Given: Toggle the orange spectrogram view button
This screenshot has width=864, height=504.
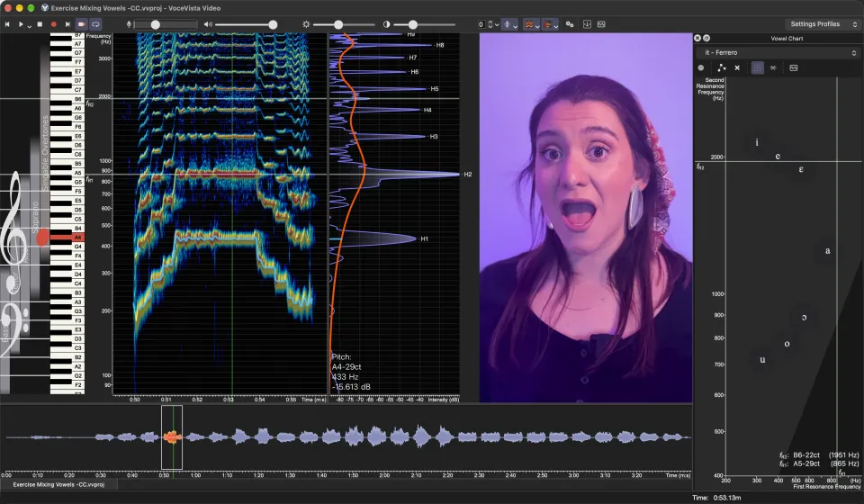Looking at the screenshot, I should click(x=529, y=24).
